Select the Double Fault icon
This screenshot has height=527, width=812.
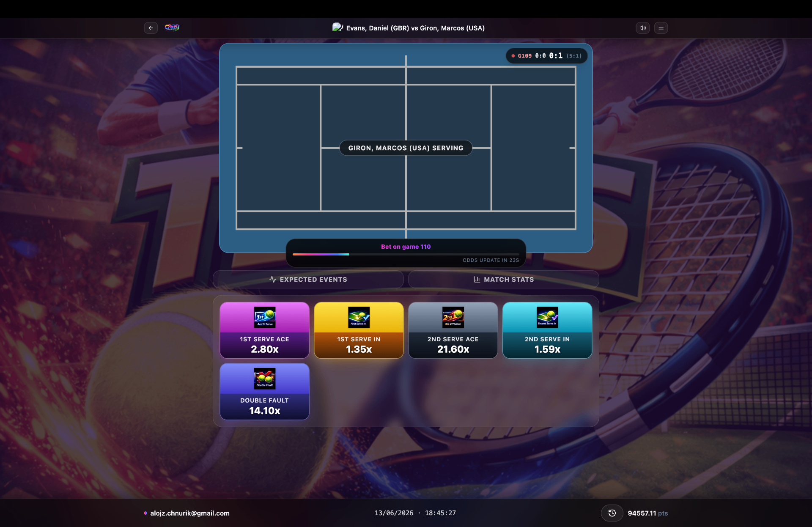click(265, 379)
